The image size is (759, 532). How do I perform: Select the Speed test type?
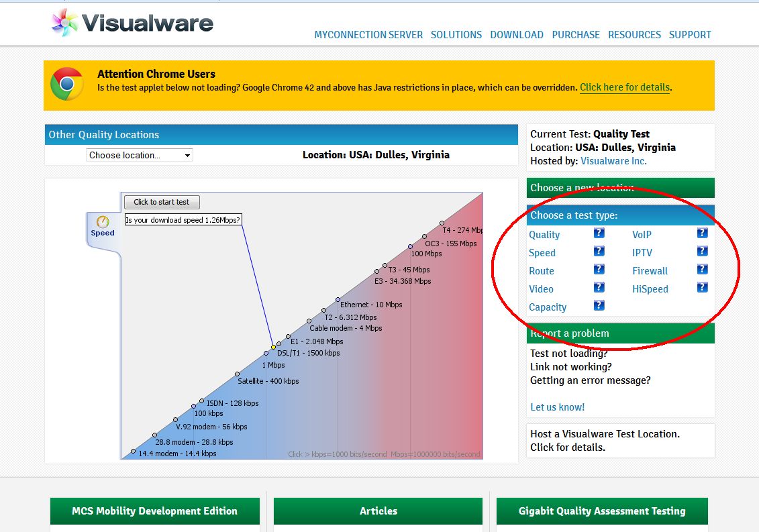(542, 253)
